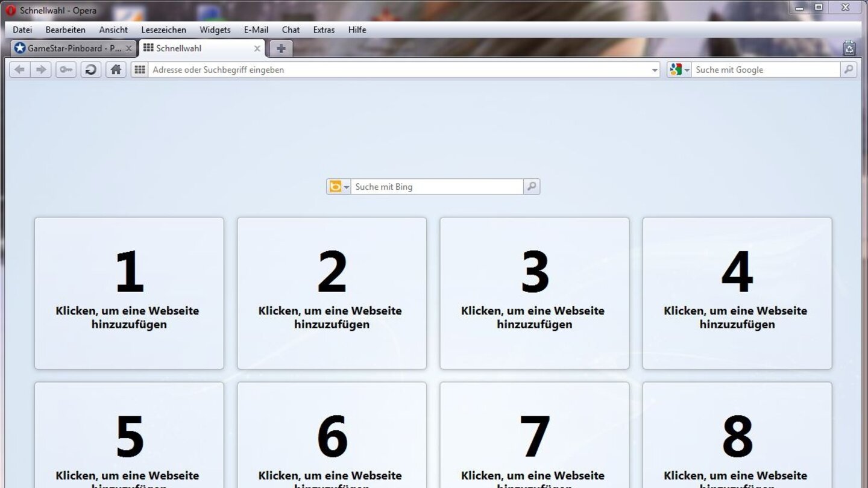The image size is (868, 488).
Task: Click Speed Dial tile number 1
Action: (x=129, y=293)
